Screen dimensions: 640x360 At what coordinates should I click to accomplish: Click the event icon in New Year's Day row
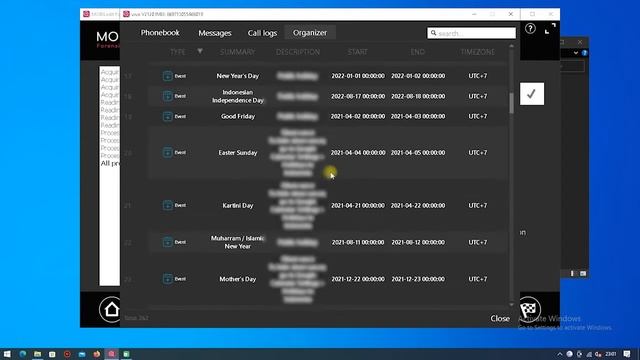click(167, 76)
